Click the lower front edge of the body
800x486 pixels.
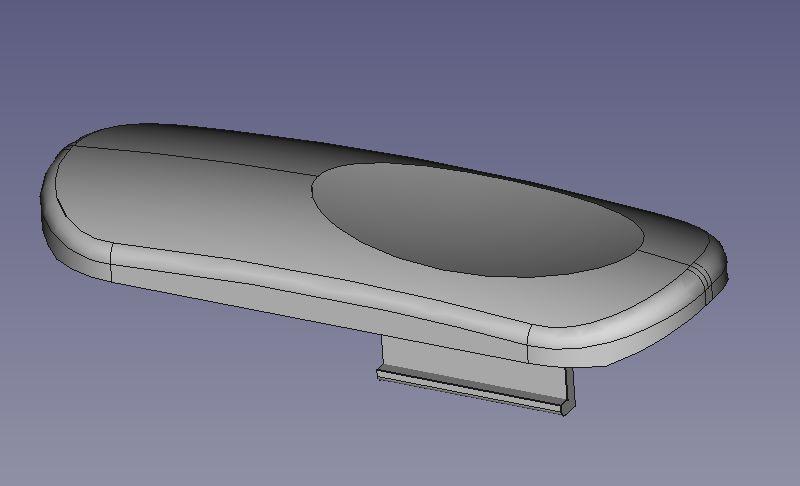click(x=300, y=319)
